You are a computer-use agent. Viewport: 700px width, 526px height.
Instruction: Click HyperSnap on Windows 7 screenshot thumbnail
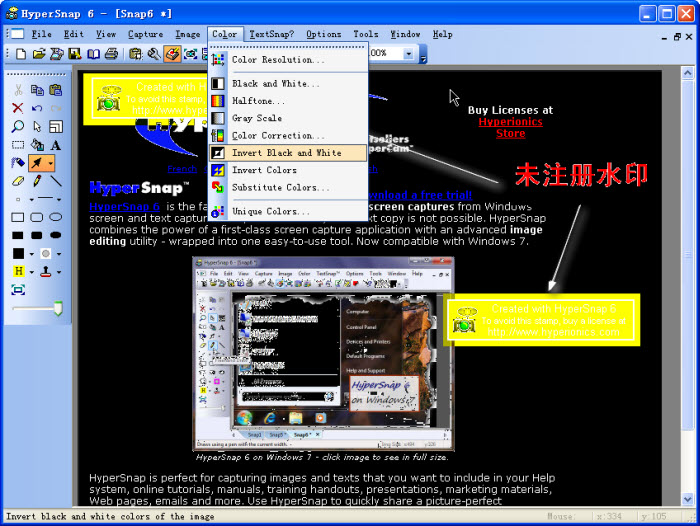[323, 354]
